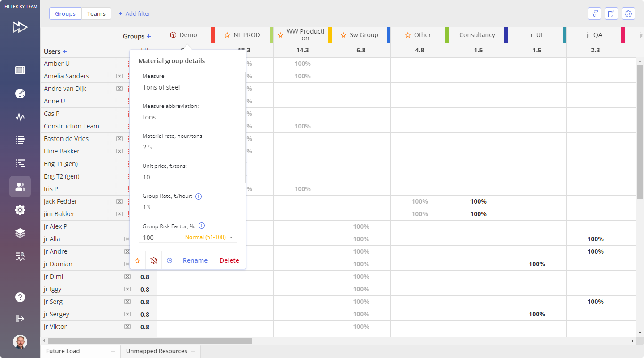This screenshot has width=644, height=358.
Task: Open the Future Load tab menu handle
Action: (x=113, y=351)
